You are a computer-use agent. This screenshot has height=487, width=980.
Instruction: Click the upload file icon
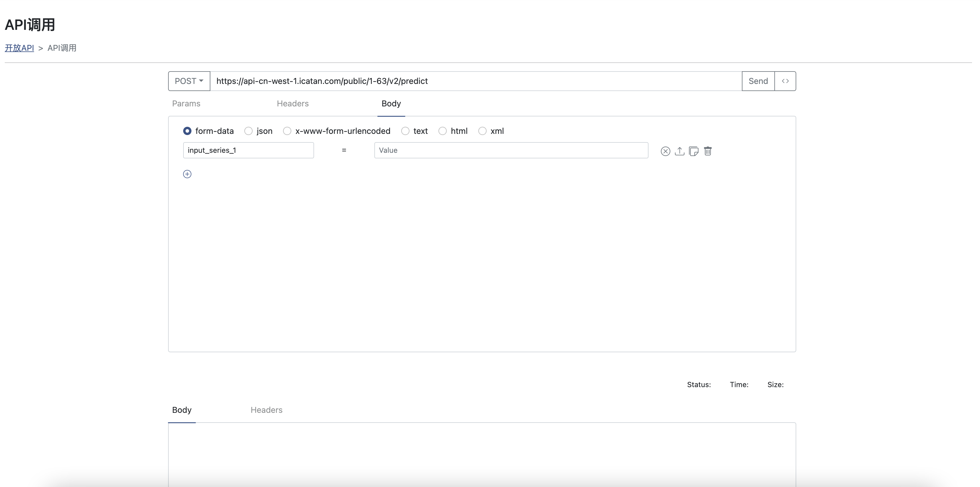click(x=680, y=151)
